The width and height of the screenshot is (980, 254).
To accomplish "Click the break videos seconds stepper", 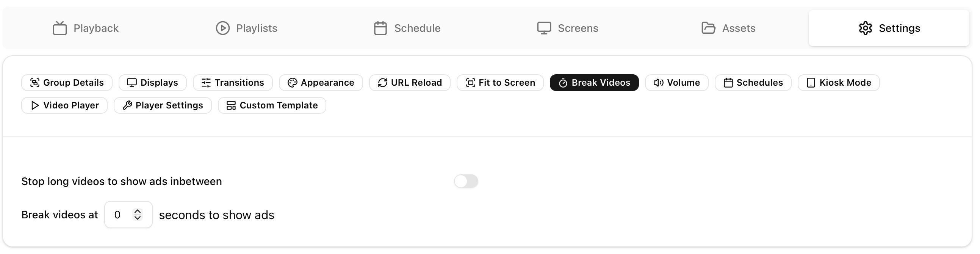I will point(137,215).
